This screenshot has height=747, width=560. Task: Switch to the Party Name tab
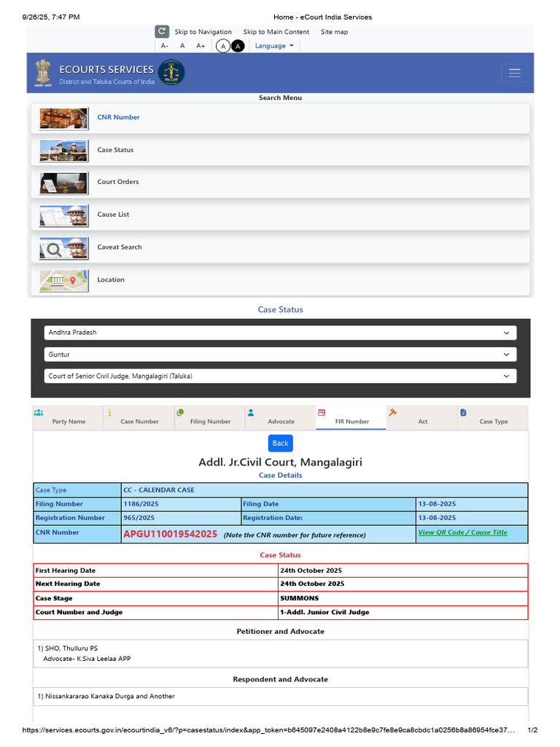(x=69, y=417)
